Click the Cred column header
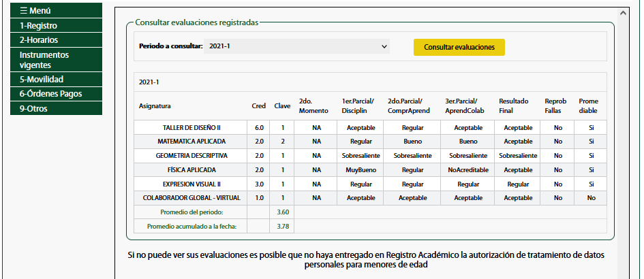This screenshot has height=279, width=644. click(259, 106)
